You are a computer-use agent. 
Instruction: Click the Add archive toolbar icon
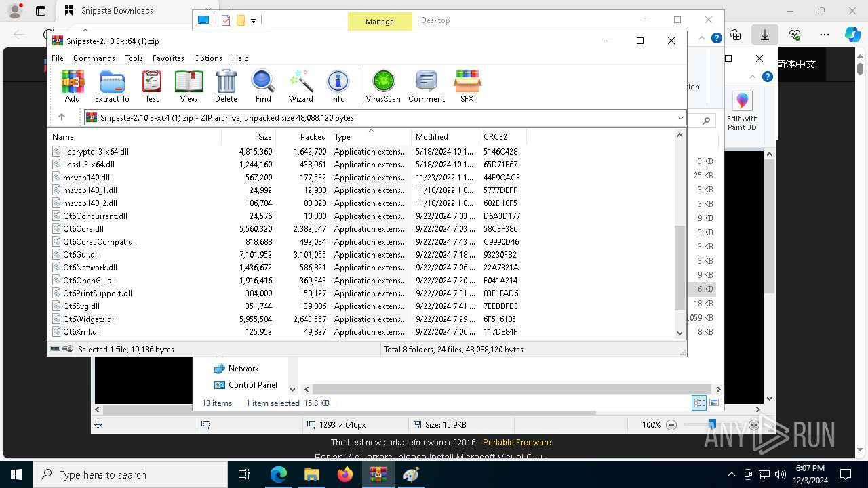point(73,86)
